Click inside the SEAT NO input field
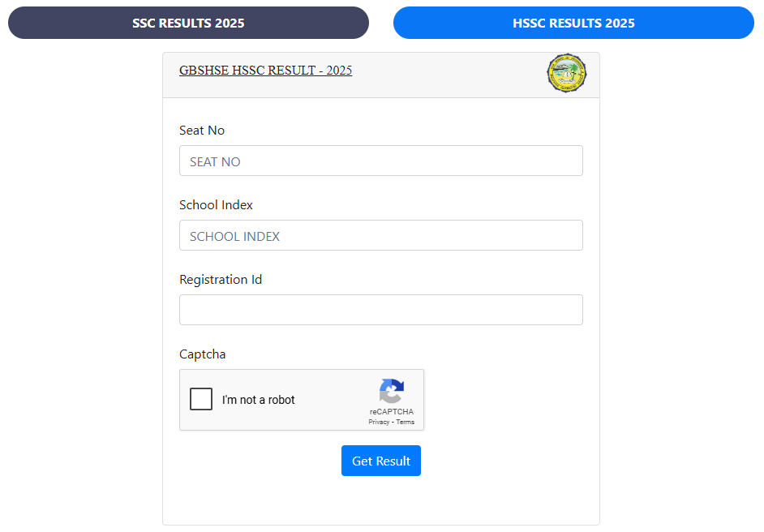Viewport: 764px width, 532px height. coord(380,161)
